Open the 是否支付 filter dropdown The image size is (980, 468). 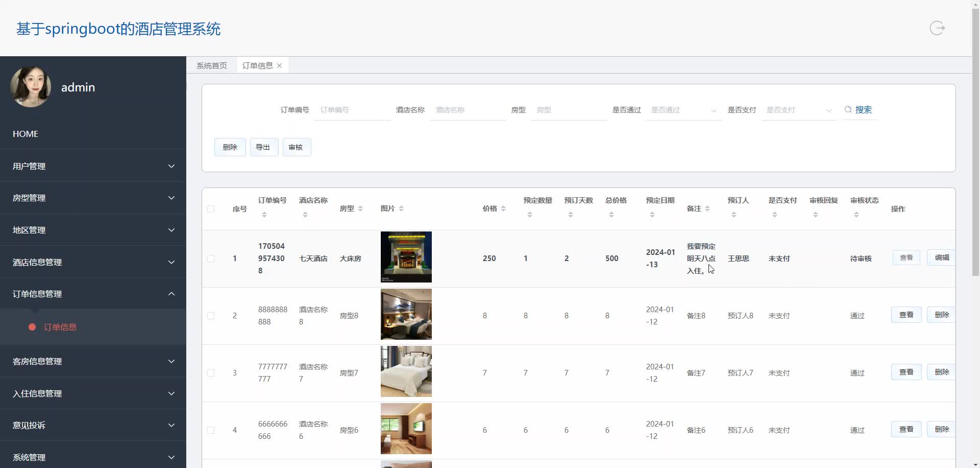tap(799, 110)
